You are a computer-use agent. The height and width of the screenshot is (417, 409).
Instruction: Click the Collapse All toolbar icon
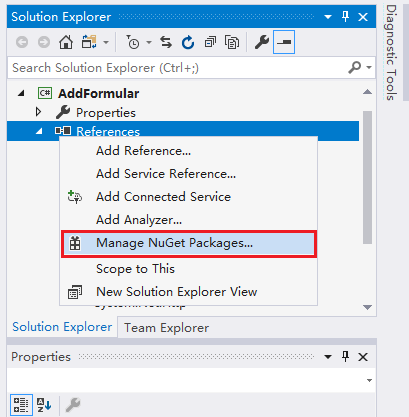(x=210, y=42)
